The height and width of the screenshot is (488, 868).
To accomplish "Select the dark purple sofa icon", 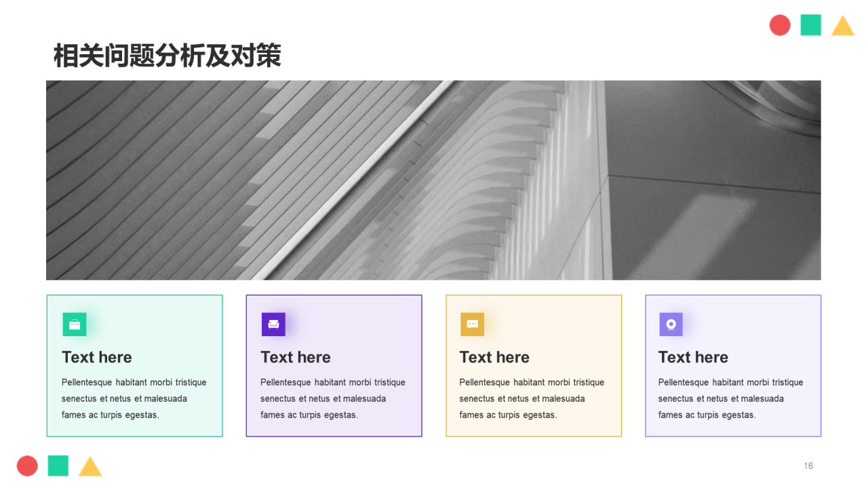I will point(273,325).
